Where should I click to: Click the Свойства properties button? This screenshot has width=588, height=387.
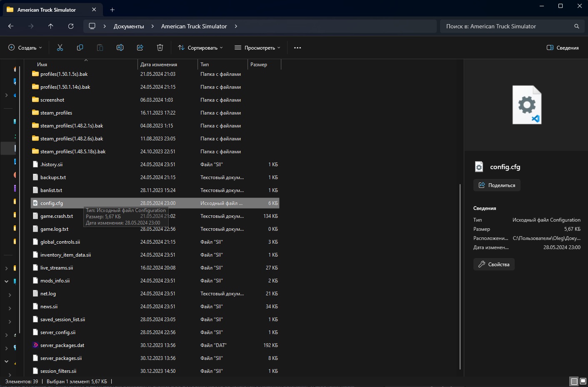494,265
